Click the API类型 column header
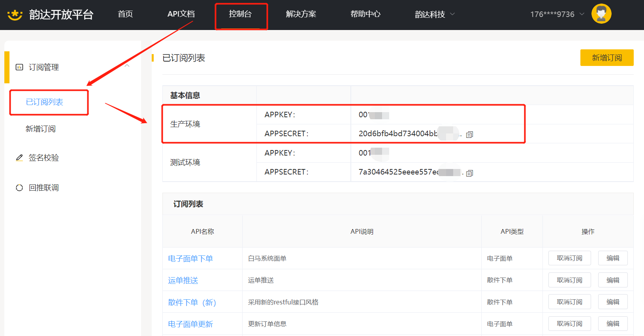The image size is (644, 336). [512, 231]
